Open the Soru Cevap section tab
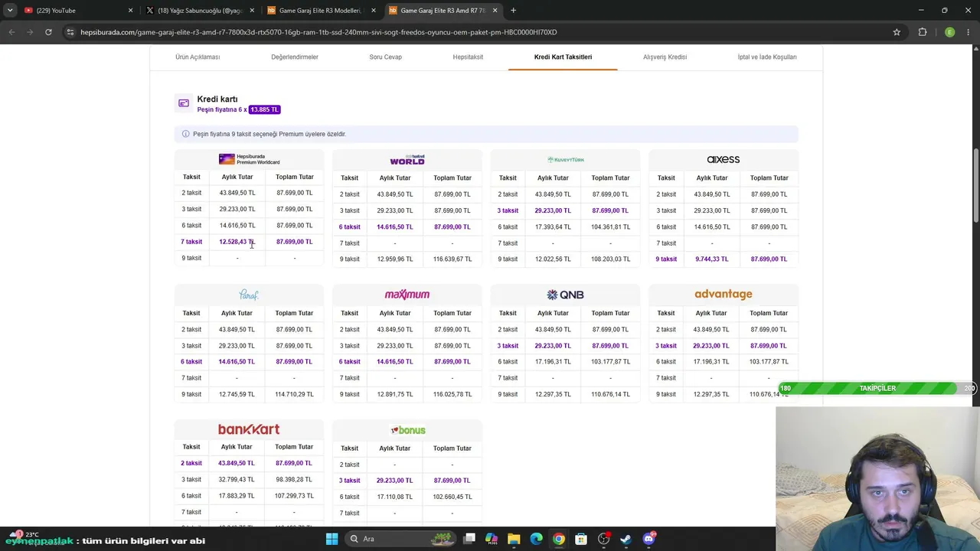980x551 pixels. click(385, 57)
